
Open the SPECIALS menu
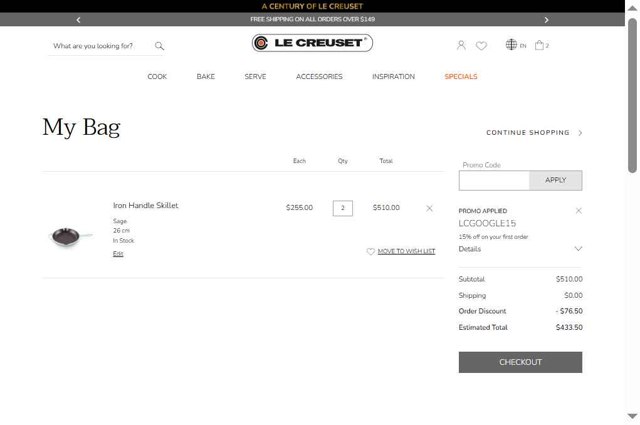[x=461, y=76]
